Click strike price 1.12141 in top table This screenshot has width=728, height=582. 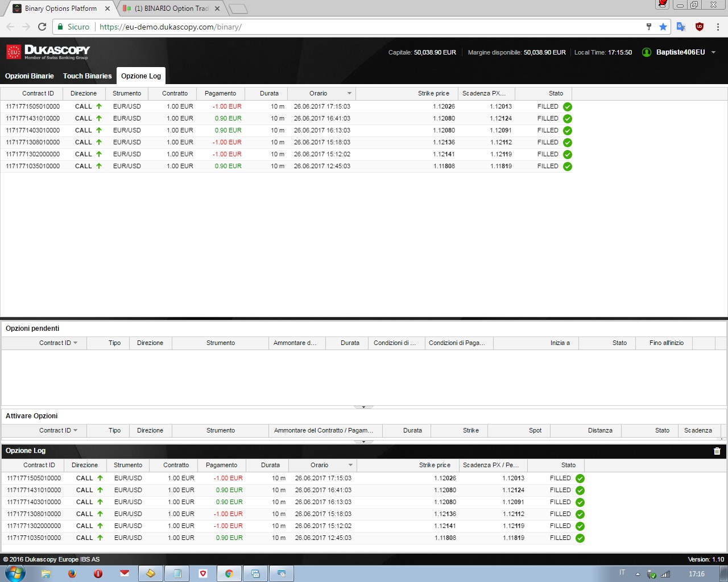[x=444, y=154]
